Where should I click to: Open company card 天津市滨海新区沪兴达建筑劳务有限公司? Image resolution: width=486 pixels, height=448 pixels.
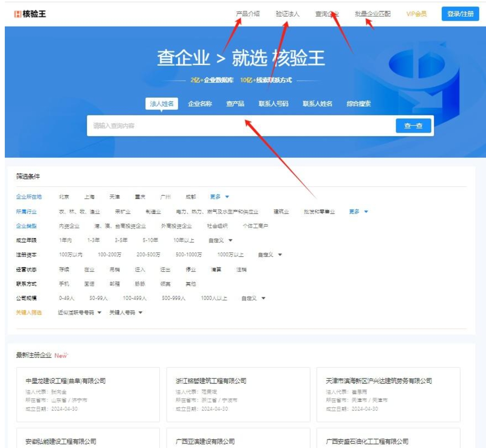pyautogui.click(x=388, y=395)
